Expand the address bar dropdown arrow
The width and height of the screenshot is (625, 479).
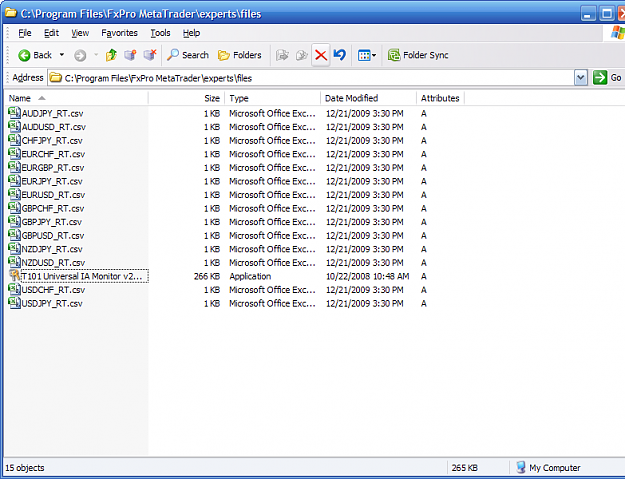pos(581,78)
